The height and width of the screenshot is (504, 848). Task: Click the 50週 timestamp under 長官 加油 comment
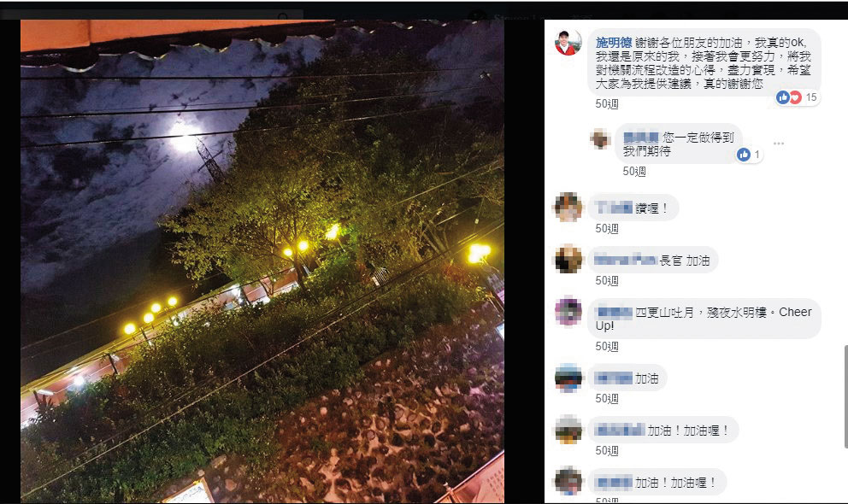[x=607, y=280]
